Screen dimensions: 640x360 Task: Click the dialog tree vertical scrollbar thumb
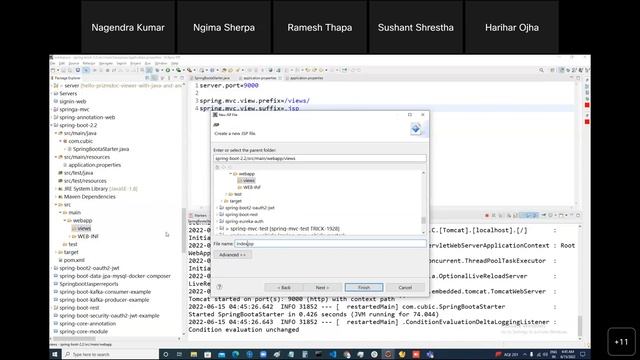pos(423,220)
